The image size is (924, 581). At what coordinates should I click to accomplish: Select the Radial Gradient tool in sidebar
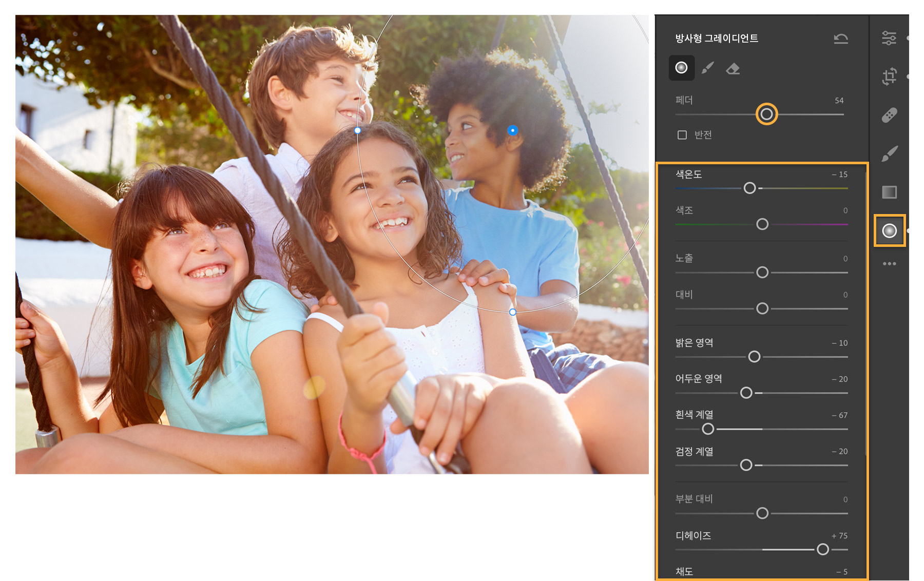tap(889, 231)
